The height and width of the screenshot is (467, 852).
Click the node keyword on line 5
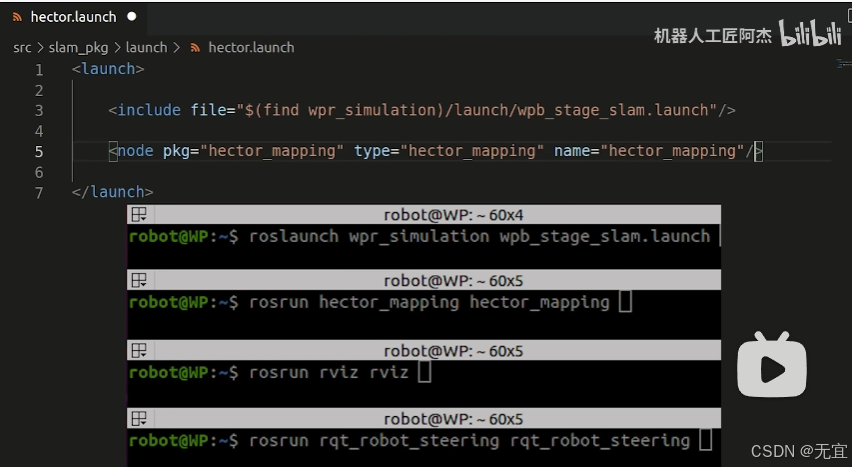click(135, 151)
